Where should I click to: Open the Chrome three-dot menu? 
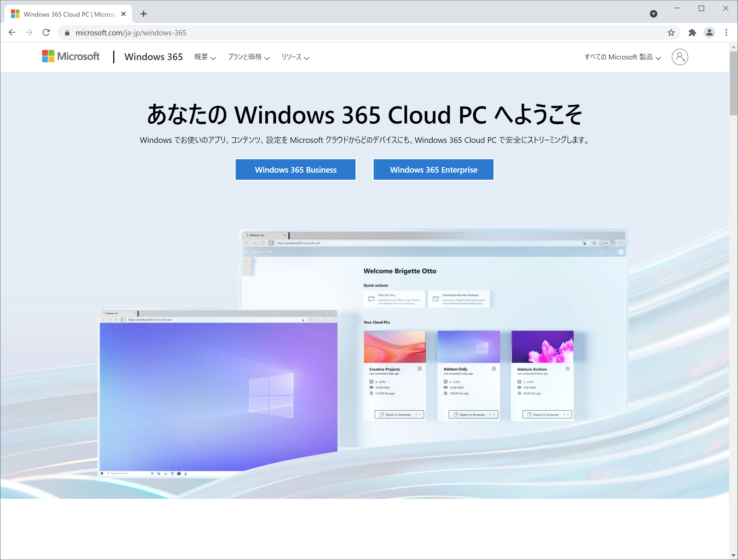[x=726, y=33]
